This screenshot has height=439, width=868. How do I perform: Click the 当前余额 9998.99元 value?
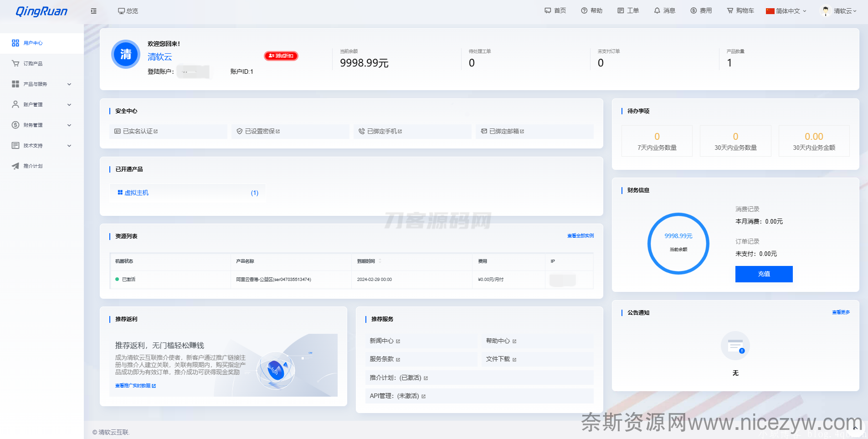[364, 63]
